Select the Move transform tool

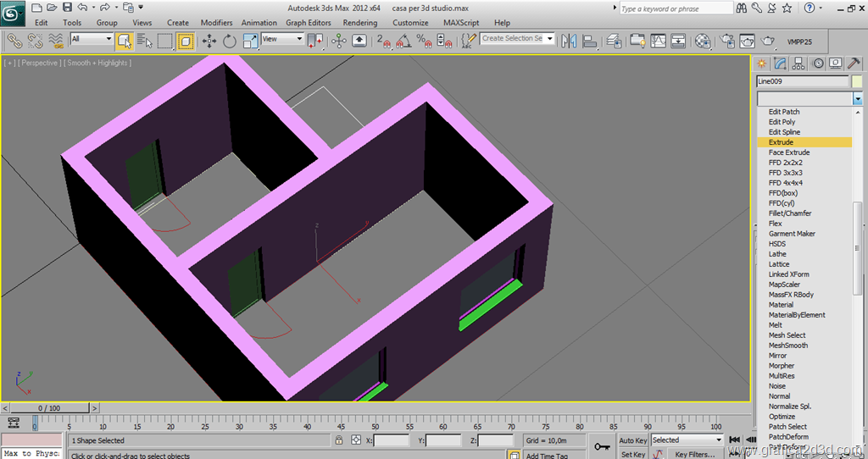point(209,40)
